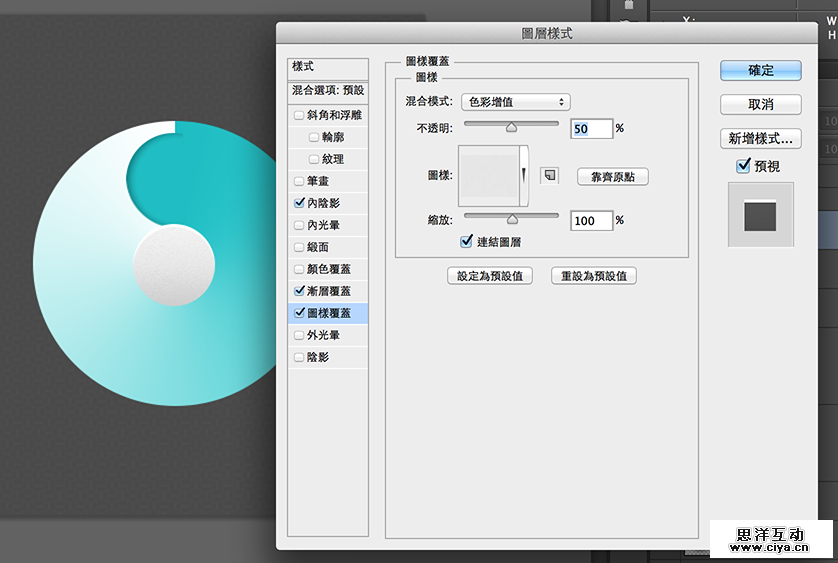
Task: Click the 取消 button
Action: coord(761,104)
